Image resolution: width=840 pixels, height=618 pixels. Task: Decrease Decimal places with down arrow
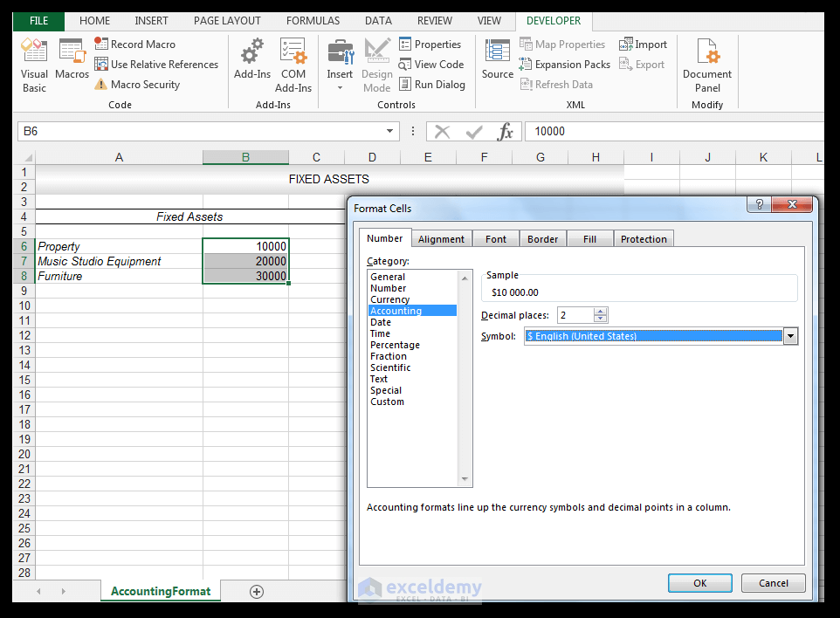click(601, 319)
